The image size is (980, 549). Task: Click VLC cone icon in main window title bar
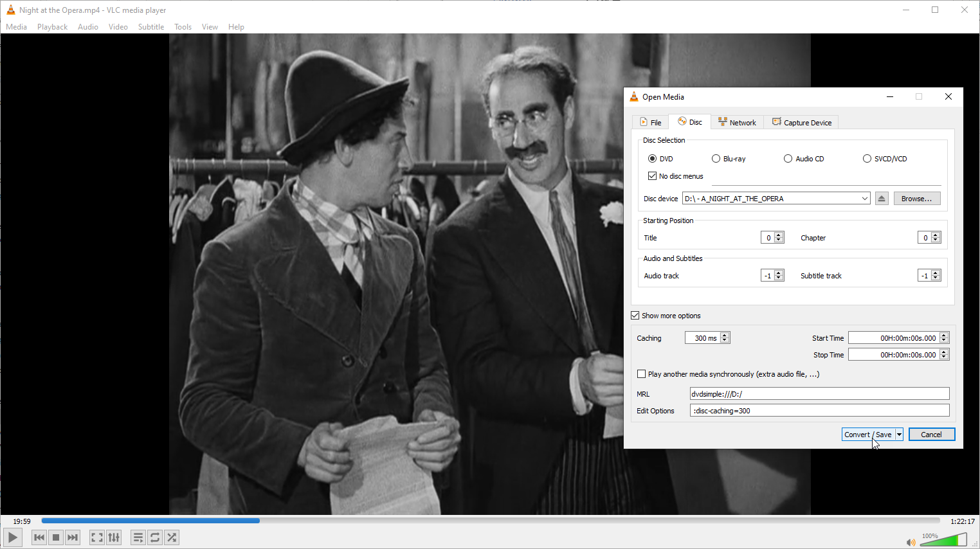tap(10, 10)
